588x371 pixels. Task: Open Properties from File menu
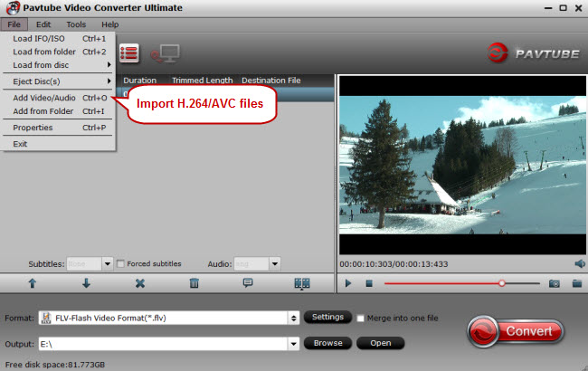coord(59,128)
